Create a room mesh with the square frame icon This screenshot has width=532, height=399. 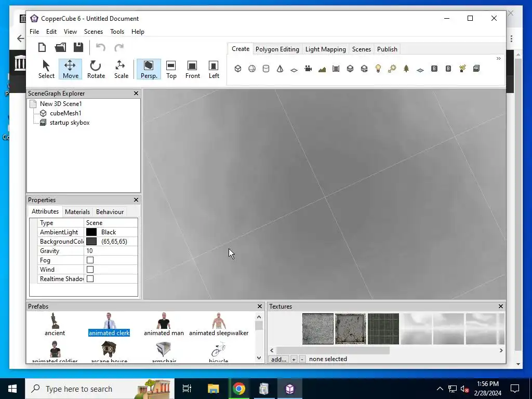pos(336,69)
